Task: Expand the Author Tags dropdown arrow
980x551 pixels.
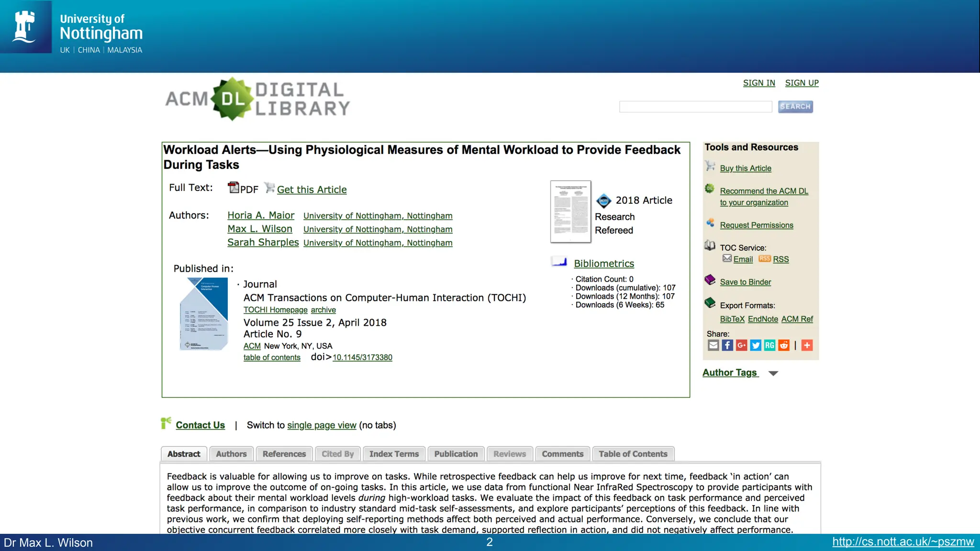Action: point(773,374)
